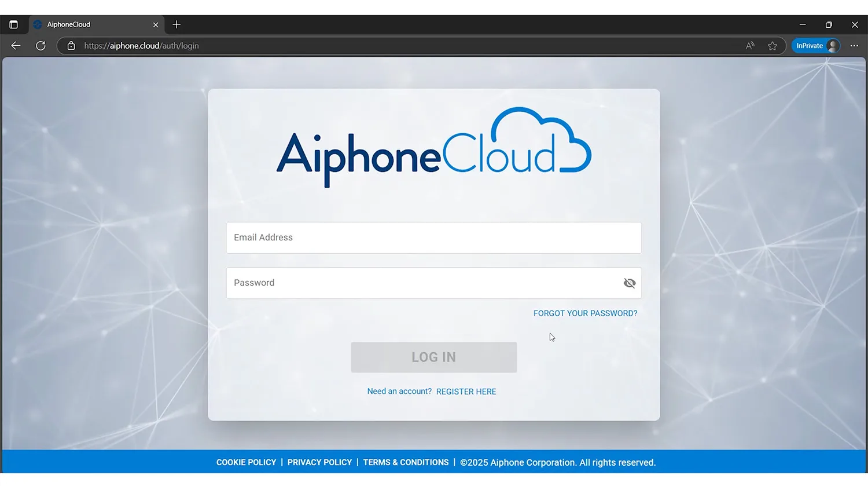The image size is (868, 486).
Task: Focus the Email Address field
Action: [x=433, y=237]
